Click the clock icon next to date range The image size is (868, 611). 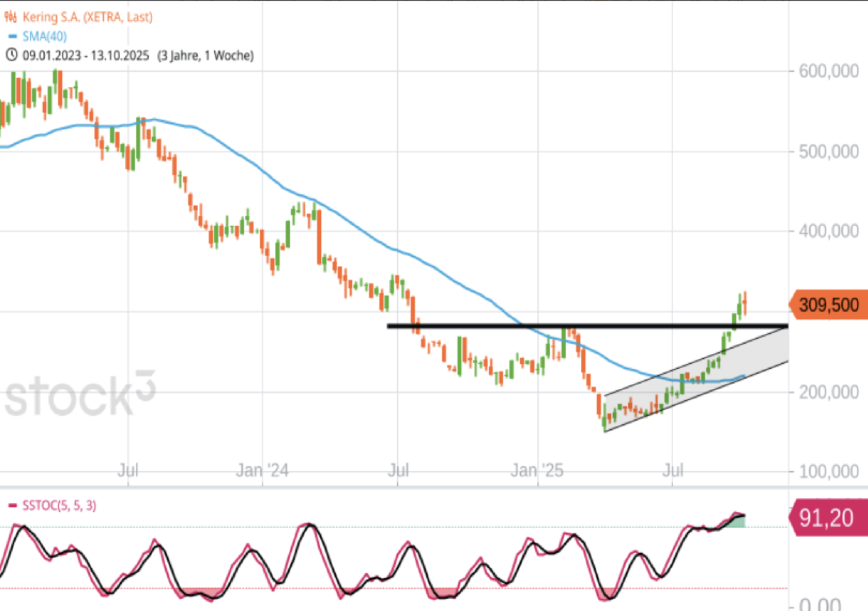click(x=11, y=55)
